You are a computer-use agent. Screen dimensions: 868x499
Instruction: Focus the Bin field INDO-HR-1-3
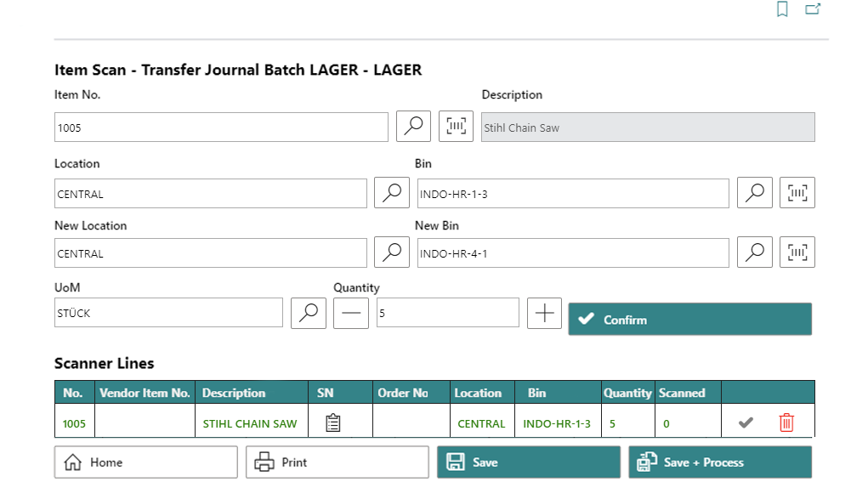[573, 193]
